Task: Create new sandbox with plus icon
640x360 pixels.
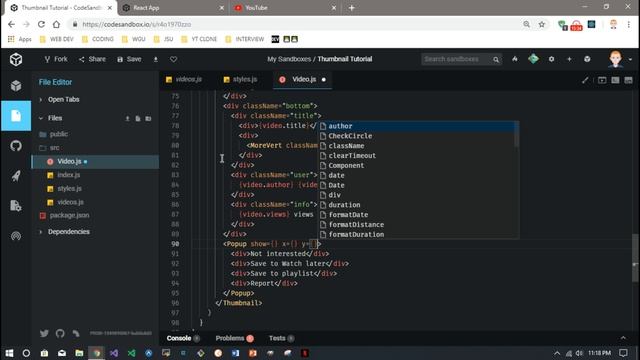Action: 569,59
